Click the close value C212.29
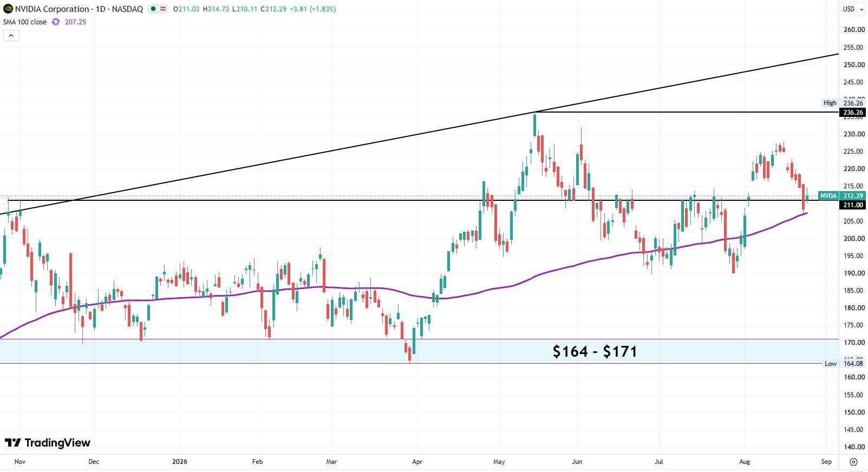The image size is (868, 472). tap(273, 9)
